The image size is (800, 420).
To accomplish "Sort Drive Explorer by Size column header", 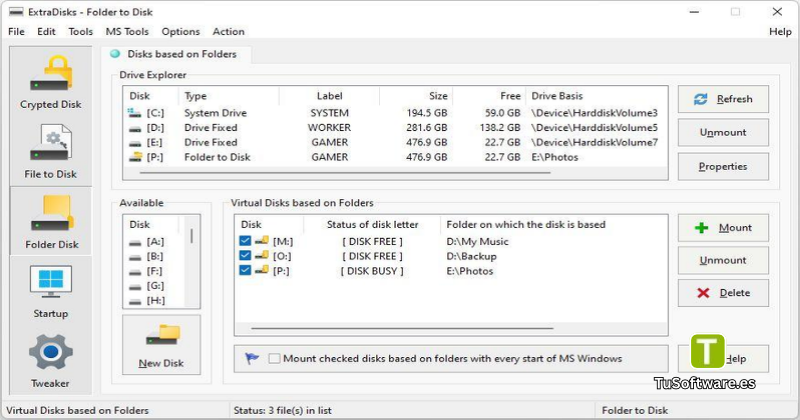I will (x=416, y=96).
